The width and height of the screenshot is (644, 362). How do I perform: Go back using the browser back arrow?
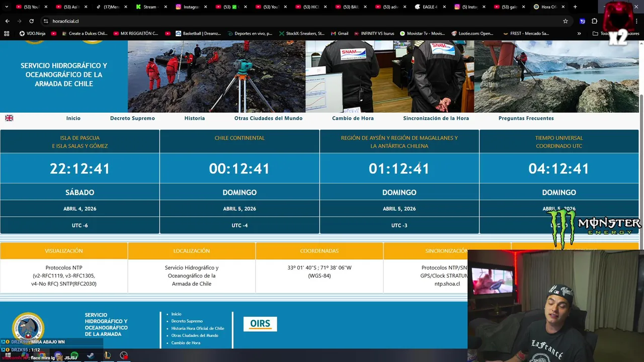[7, 21]
